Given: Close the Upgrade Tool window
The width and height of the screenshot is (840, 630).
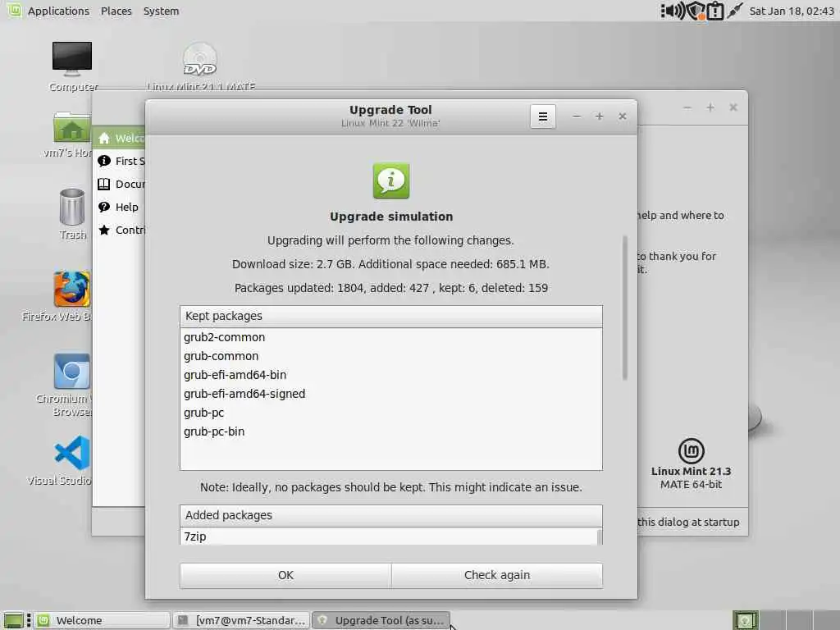Looking at the screenshot, I should click(x=623, y=116).
